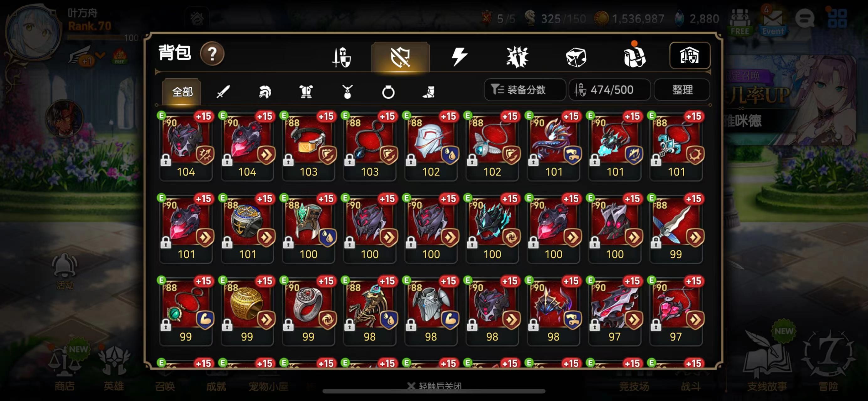Open the dice cube inventory category
Screen dimensions: 868x401
pos(576,57)
